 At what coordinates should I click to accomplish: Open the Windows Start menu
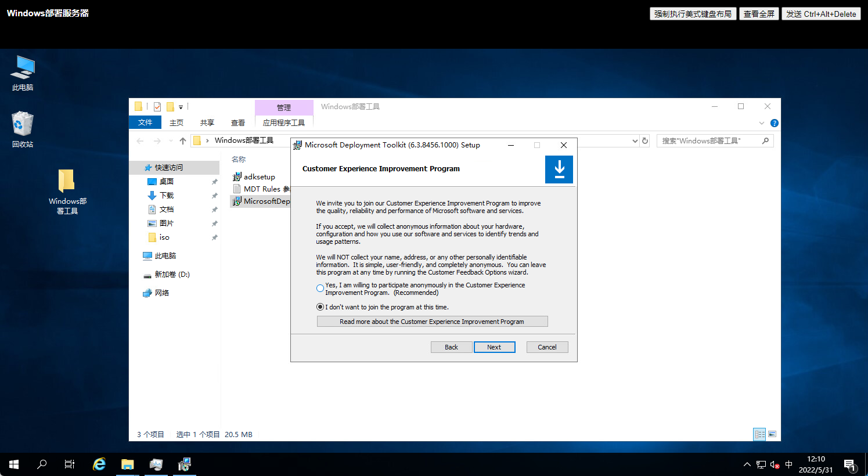coord(14,464)
